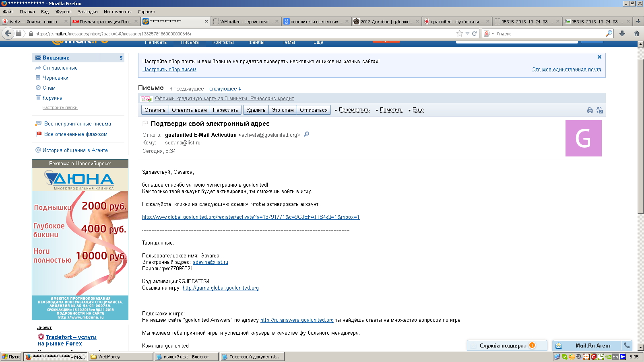This screenshot has width=644, height=362.
Task: Open the WebMoney taskbar window
Action: tap(121, 357)
